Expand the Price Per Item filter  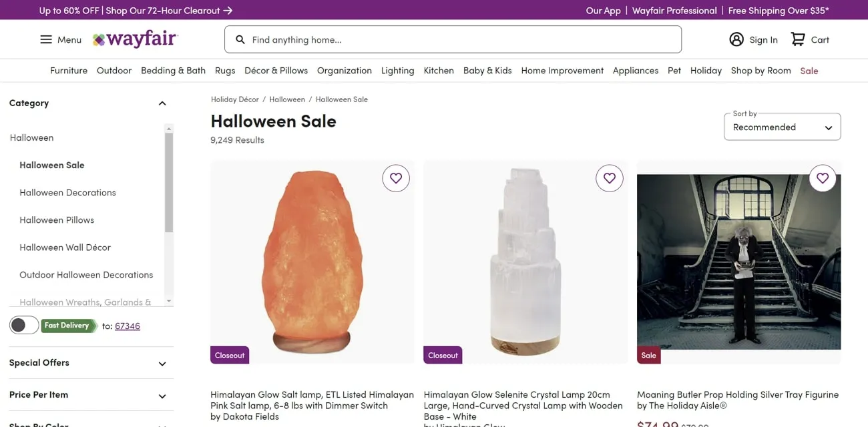coord(162,396)
